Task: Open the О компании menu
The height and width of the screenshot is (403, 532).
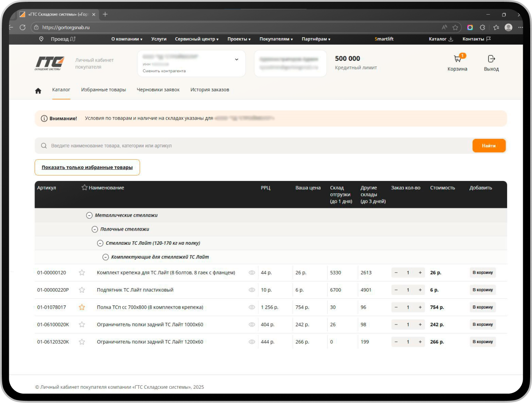Action: pyautogui.click(x=126, y=39)
